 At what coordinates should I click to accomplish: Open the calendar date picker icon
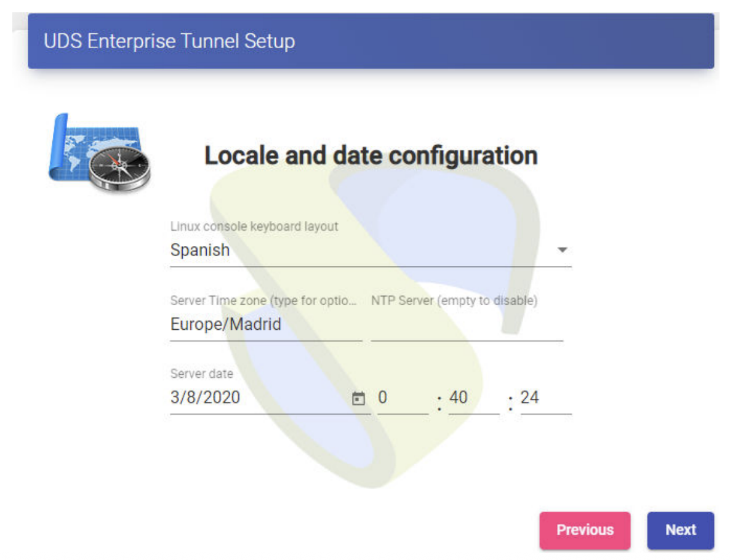click(358, 399)
